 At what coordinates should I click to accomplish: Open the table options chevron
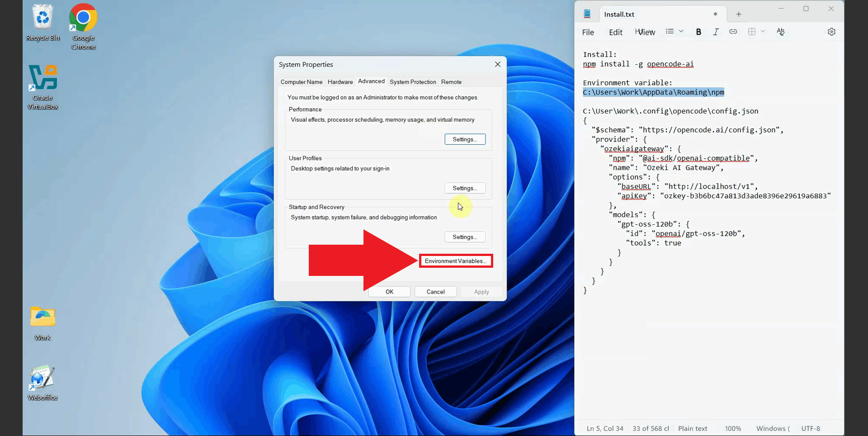(x=763, y=32)
